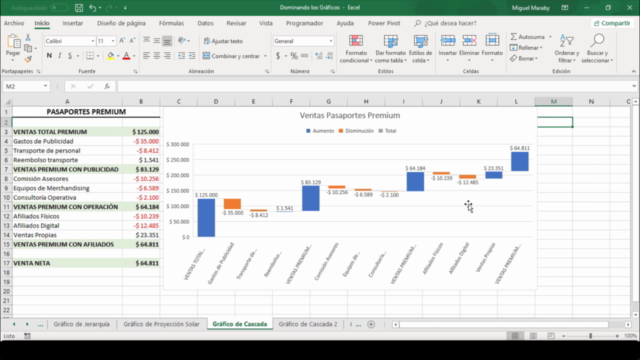Switch to the Insertar ribbon tab

click(x=73, y=23)
